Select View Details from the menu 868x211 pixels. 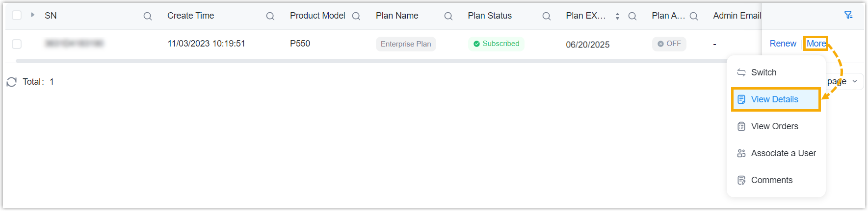click(x=774, y=99)
